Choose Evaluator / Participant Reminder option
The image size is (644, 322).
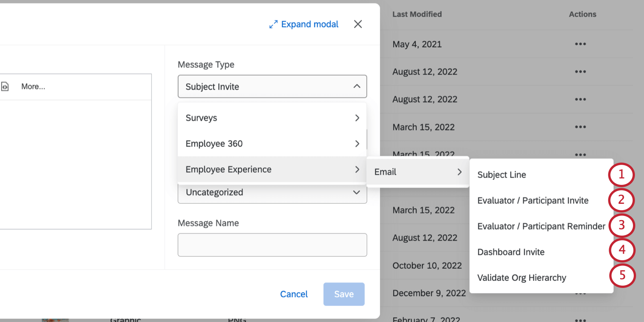[541, 226]
